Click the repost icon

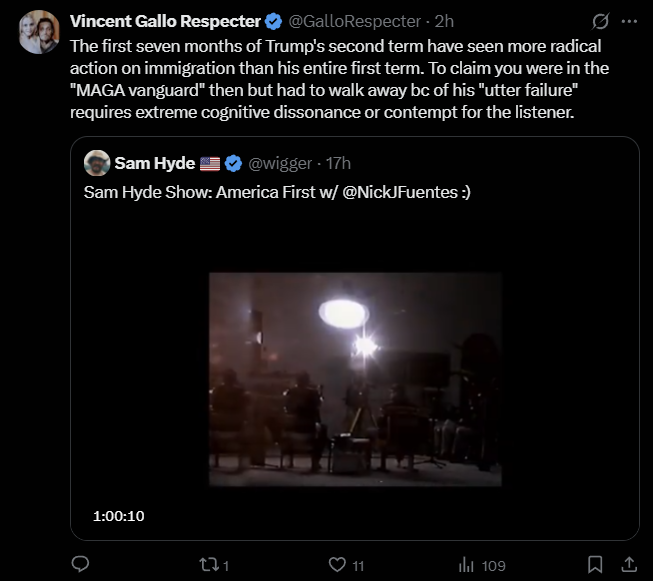(x=211, y=565)
